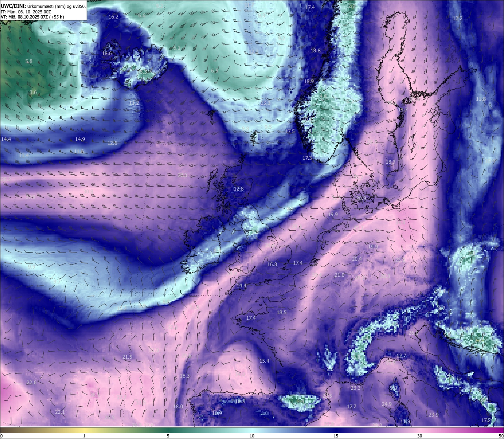Click the color scale label 1
Image resolution: width=504 pixels, height=439 pixels.
click(x=84, y=436)
